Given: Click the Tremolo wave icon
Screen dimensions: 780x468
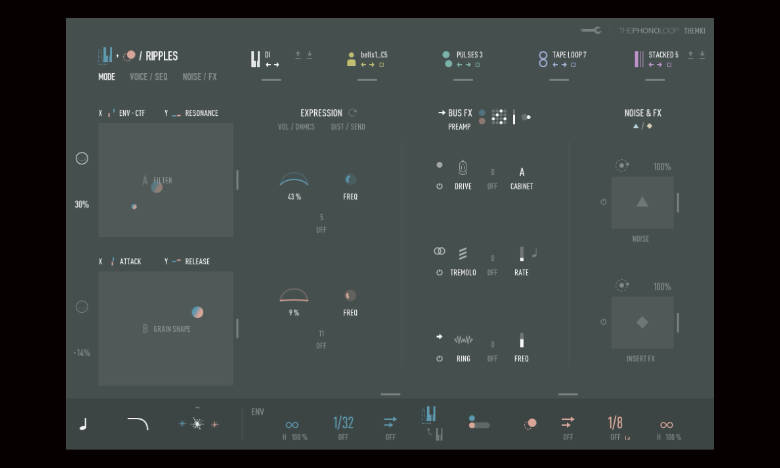Looking at the screenshot, I should [463, 254].
